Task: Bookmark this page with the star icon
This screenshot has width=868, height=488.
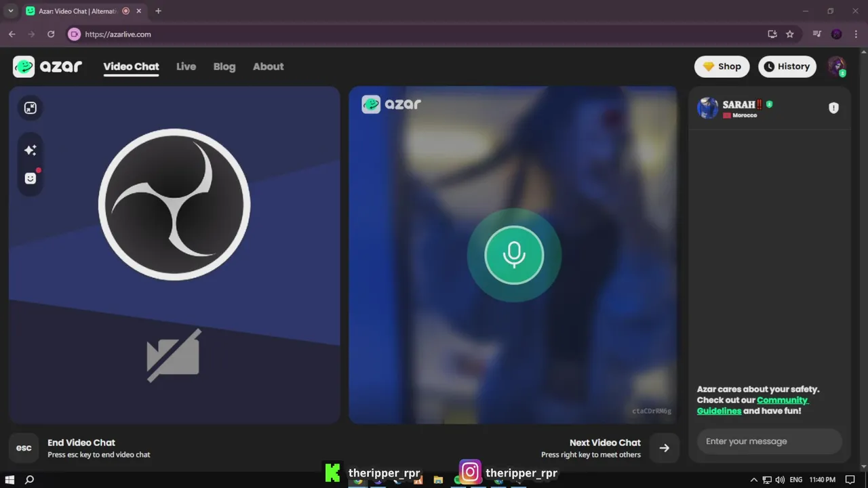Action: pos(790,34)
